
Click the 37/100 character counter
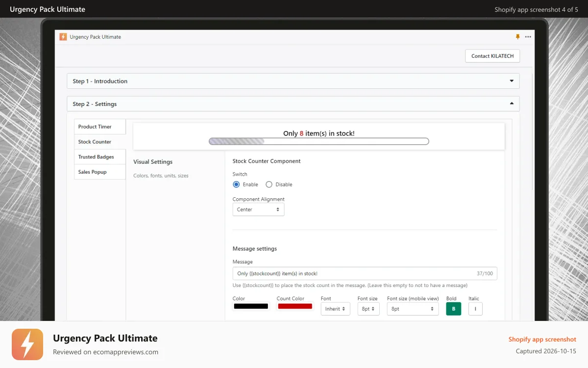485,273
